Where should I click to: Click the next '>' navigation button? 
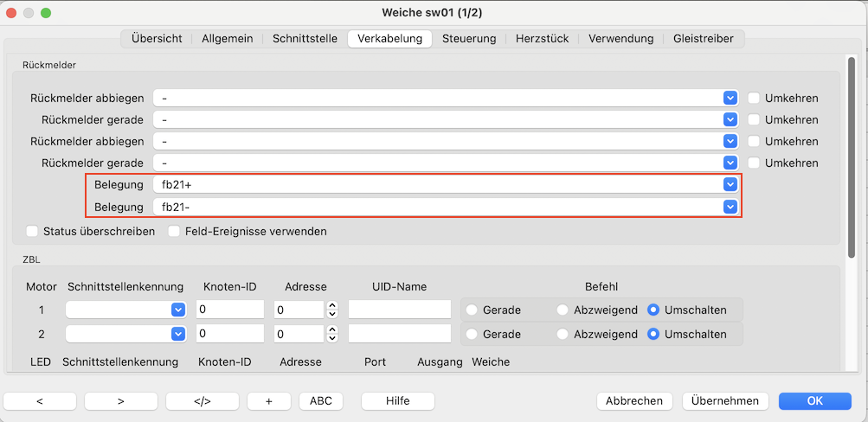121,400
